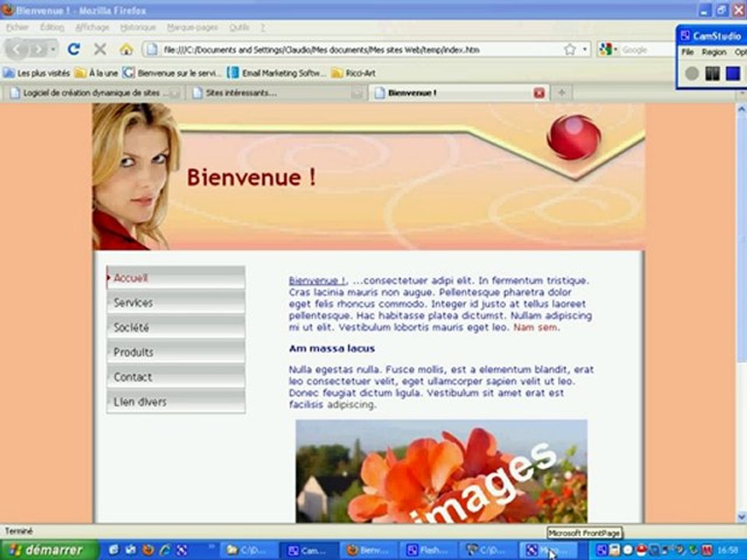Click the Lien divers navigation button
The height and width of the screenshot is (560, 747).
pyautogui.click(x=176, y=401)
